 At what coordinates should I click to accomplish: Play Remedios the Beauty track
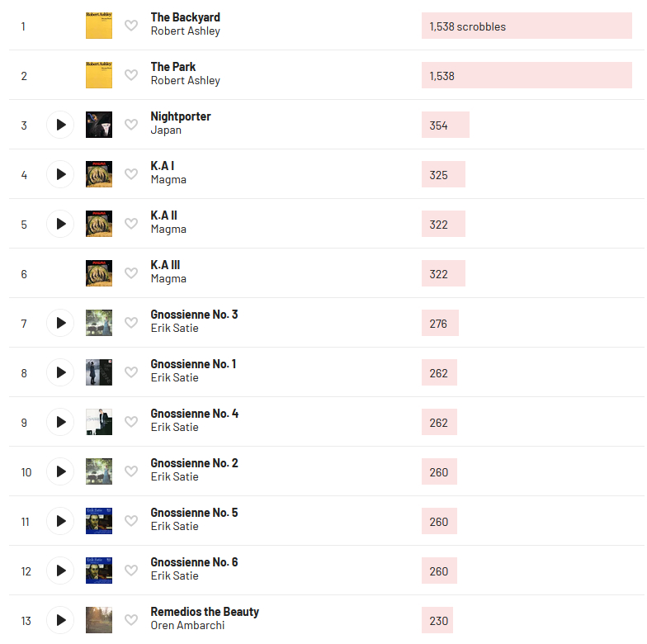click(60, 620)
